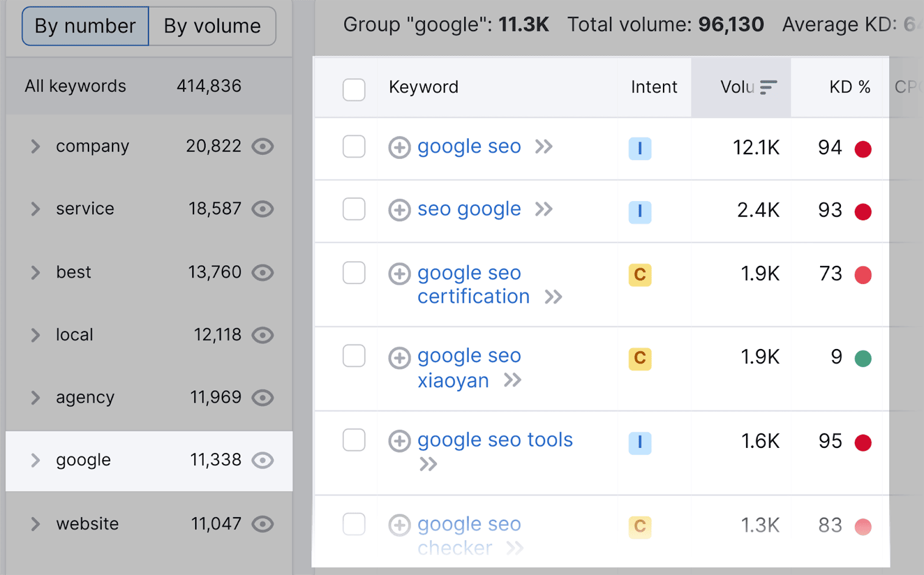Tick the checkbox next to google seo checker

pos(353,525)
